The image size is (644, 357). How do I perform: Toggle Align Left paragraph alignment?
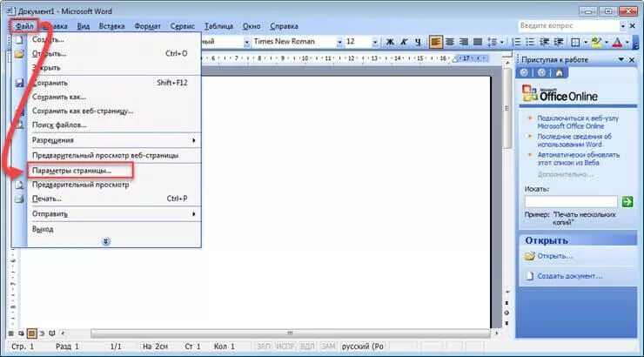[436, 42]
